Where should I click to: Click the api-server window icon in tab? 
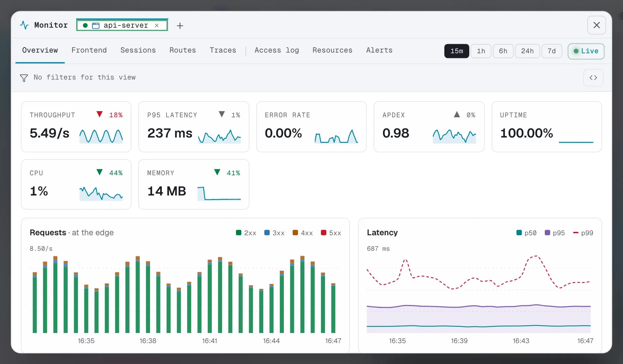(96, 26)
